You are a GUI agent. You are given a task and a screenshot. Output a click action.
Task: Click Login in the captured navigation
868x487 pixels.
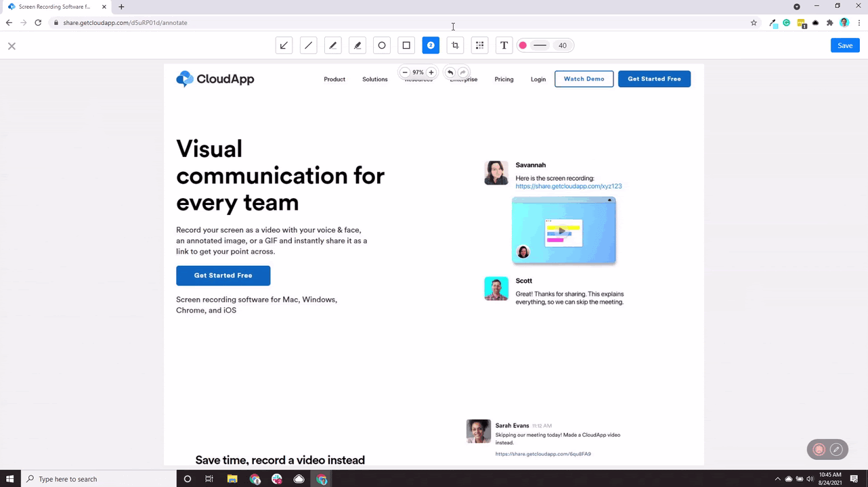[538, 79]
